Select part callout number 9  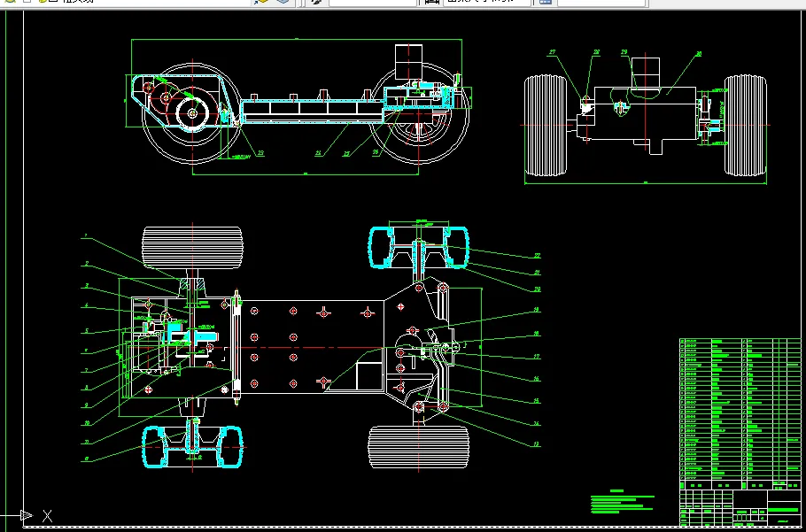coord(87,405)
